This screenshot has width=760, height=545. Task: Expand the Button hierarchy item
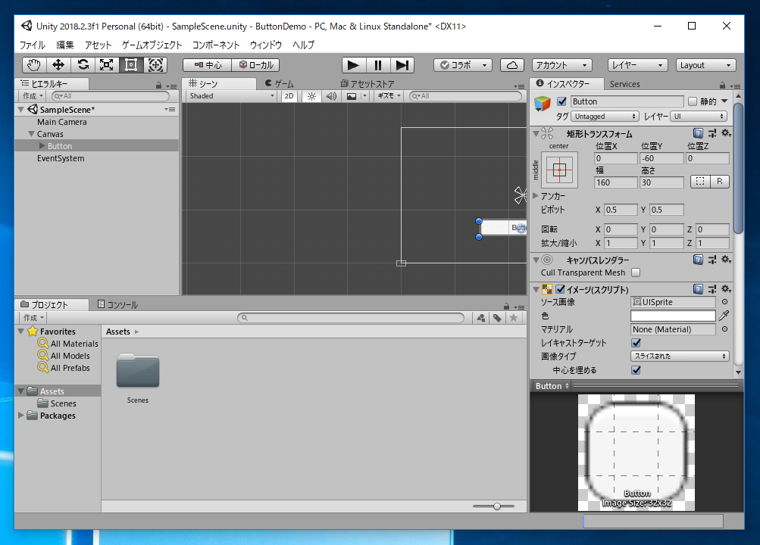[x=42, y=146]
